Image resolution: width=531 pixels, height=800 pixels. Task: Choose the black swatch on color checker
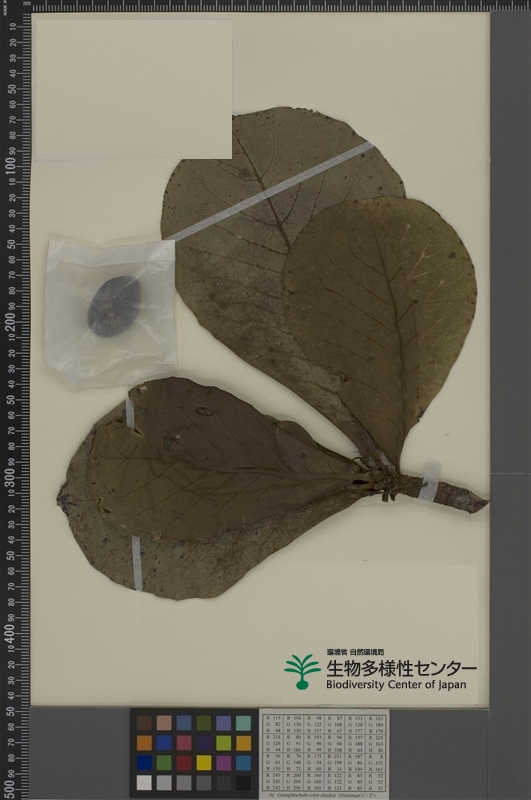click(x=243, y=782)
